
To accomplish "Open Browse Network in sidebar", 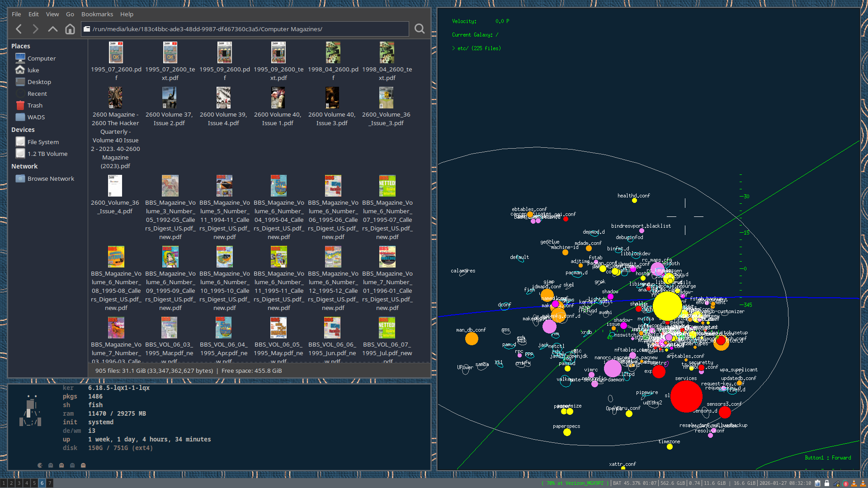I will (50, 178).
